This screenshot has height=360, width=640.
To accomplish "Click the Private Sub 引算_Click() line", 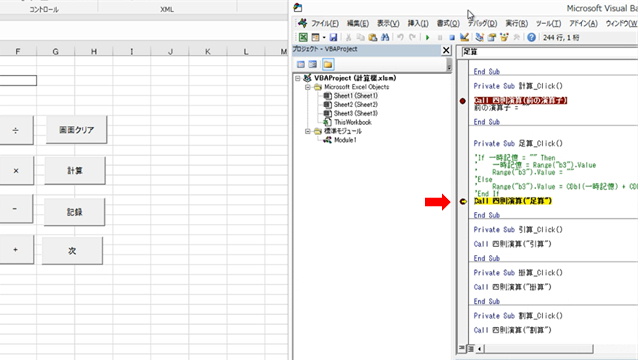I will tap(518, 230).
